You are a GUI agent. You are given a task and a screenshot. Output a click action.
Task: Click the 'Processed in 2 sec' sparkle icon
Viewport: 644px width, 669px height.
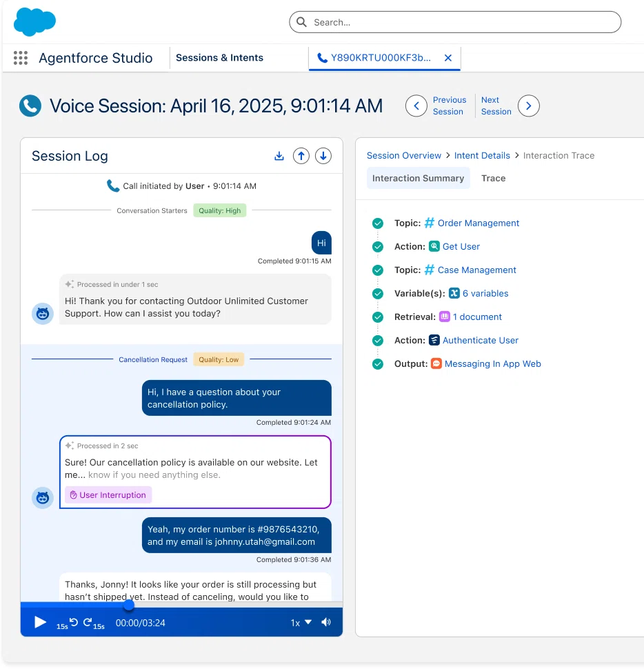(70, 446)
